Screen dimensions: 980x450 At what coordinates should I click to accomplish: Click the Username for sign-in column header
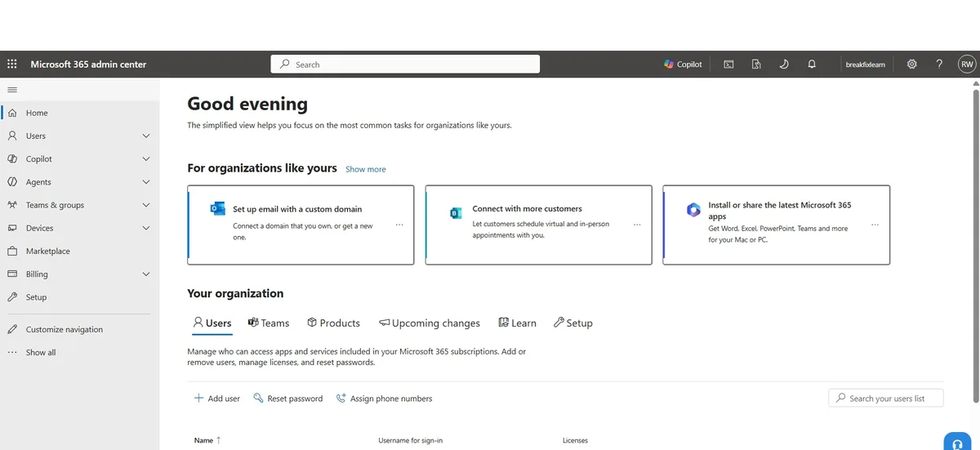tap(411, 441)
